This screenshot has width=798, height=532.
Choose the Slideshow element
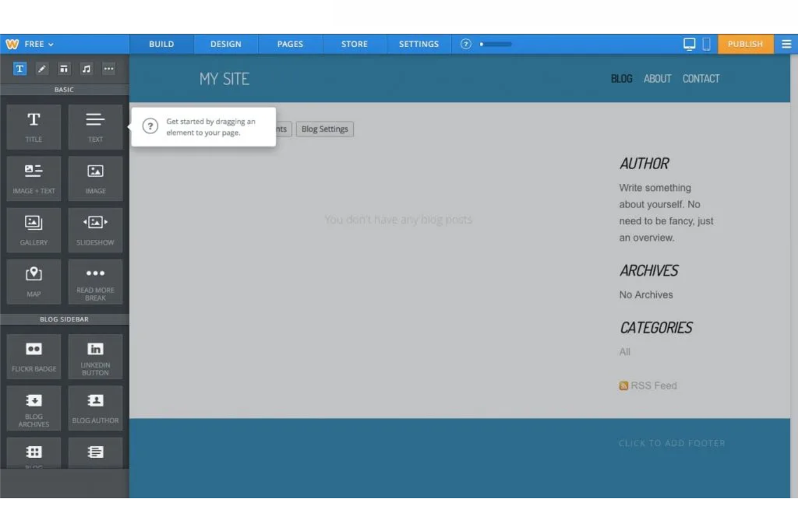point(95,230)
